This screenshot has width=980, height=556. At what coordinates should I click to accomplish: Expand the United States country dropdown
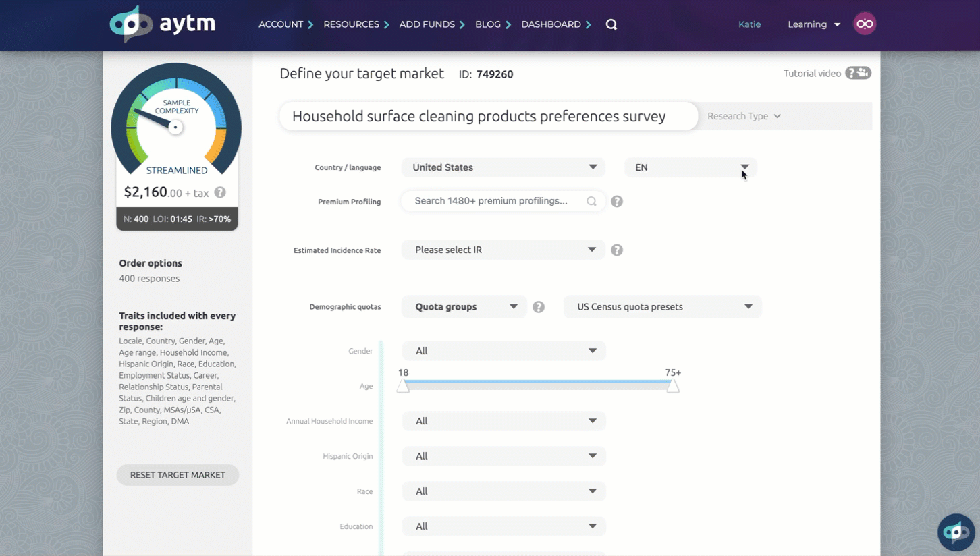click(503, 167)
